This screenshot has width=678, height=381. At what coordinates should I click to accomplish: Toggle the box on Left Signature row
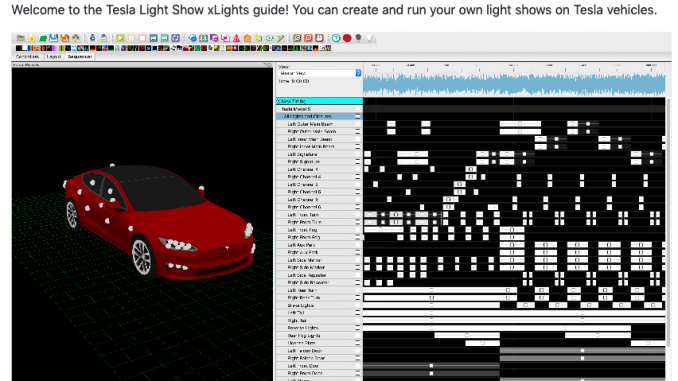pos(358,154)
